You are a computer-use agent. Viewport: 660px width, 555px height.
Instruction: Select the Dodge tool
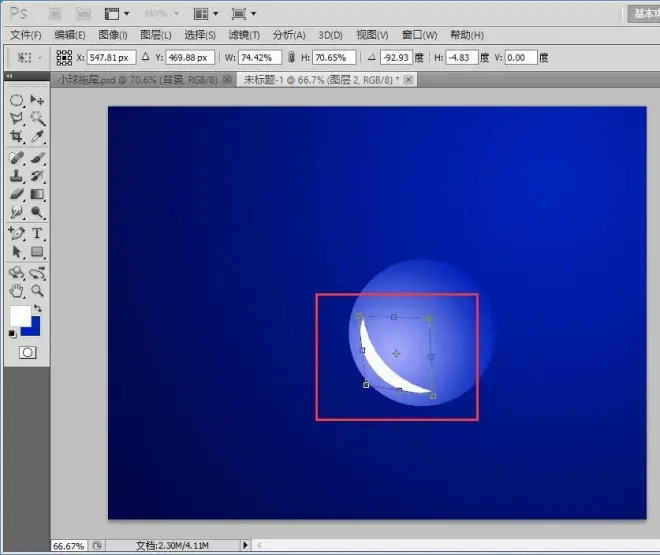(x=37, y=212)
